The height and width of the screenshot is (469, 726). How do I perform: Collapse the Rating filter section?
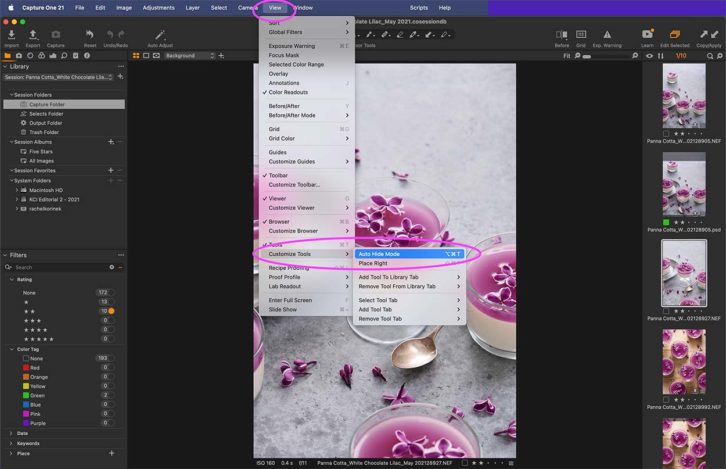point(12,280)
